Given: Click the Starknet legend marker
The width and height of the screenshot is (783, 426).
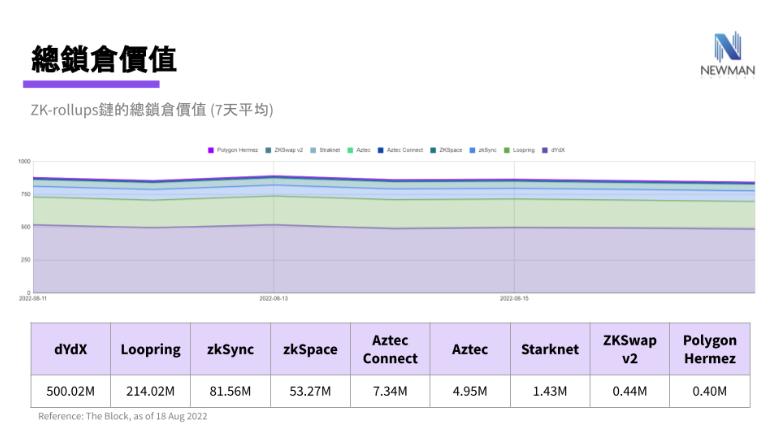Looking at the screenshot, I should tap(313, 150).
